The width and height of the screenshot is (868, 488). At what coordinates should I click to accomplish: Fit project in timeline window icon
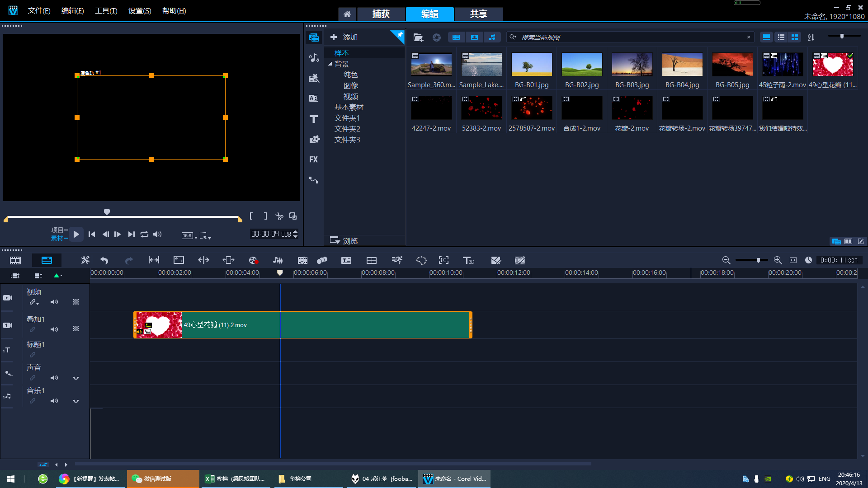[793, 260]
